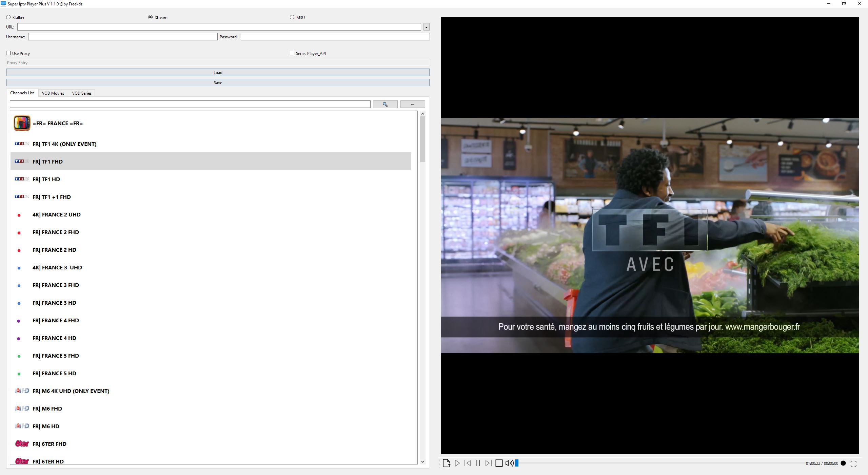Image resolution: width=868 pixels, height=475 pixels.
Task: Click the back arrow button
Action: 413,104
